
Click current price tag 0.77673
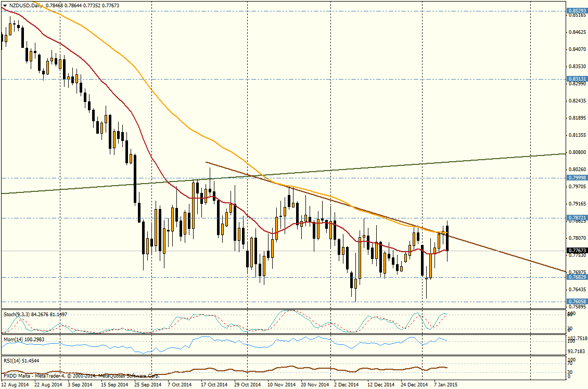(x=577, y=251)
